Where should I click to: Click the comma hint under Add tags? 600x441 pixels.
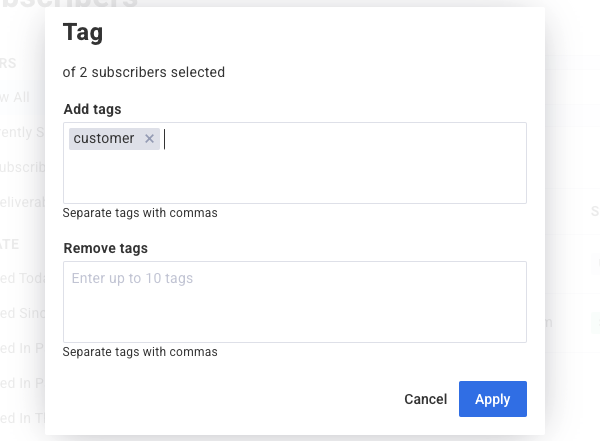coord(140,213)
